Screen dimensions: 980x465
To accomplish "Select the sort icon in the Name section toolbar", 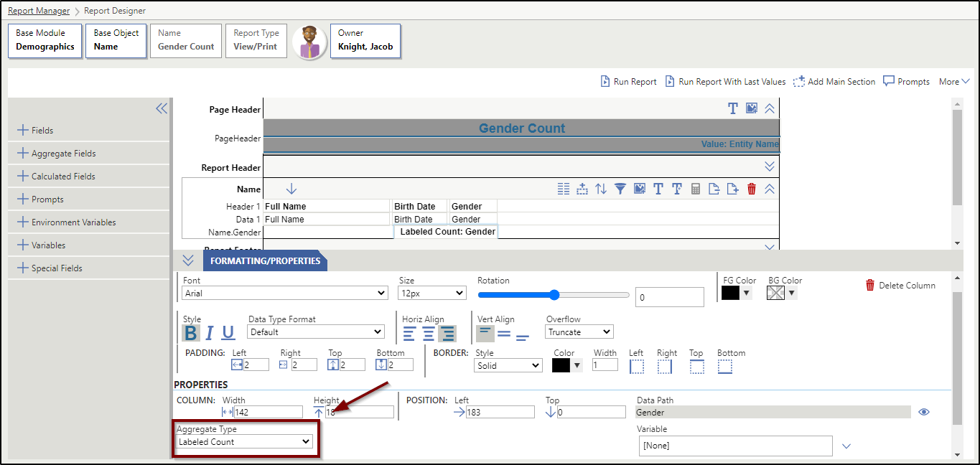I will click(x=601, y=189).
